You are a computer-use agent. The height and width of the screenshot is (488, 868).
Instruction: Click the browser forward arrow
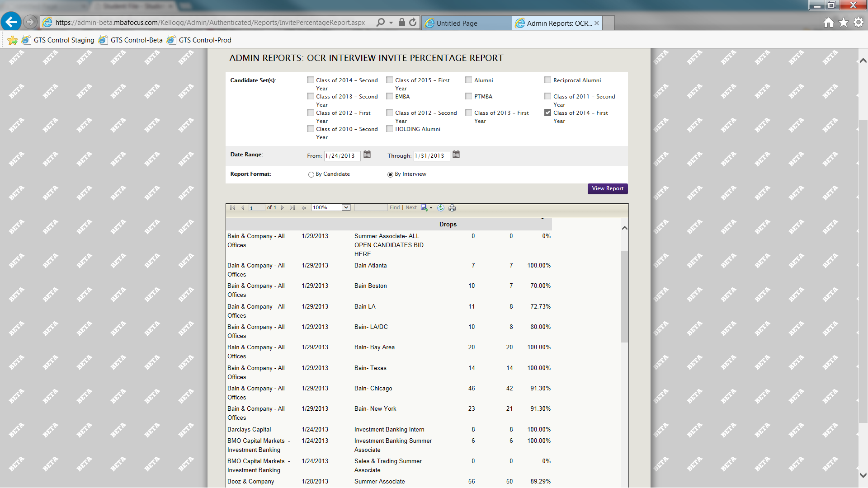(30, 22)
